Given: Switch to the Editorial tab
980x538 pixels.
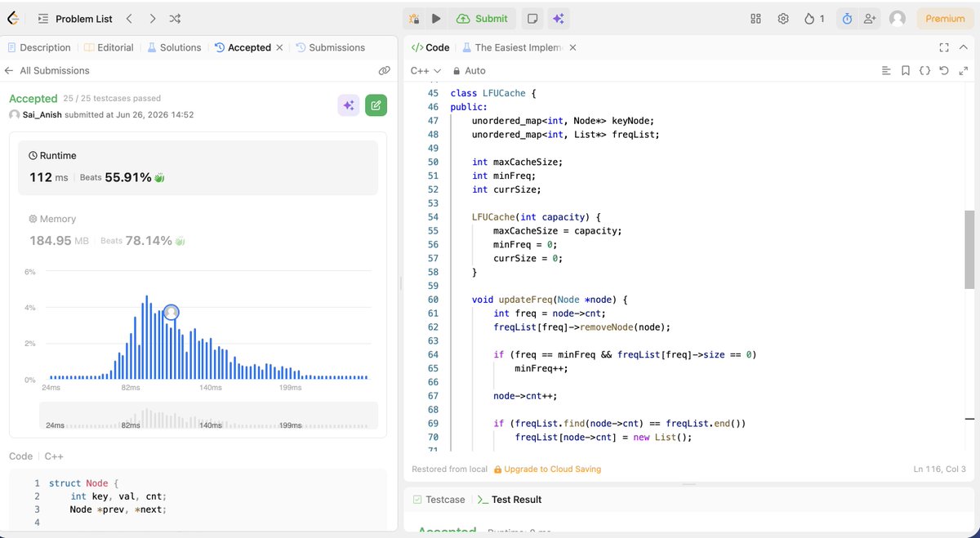Looking at the screenshot, I should pyautogui.click(x=109, y=47).
